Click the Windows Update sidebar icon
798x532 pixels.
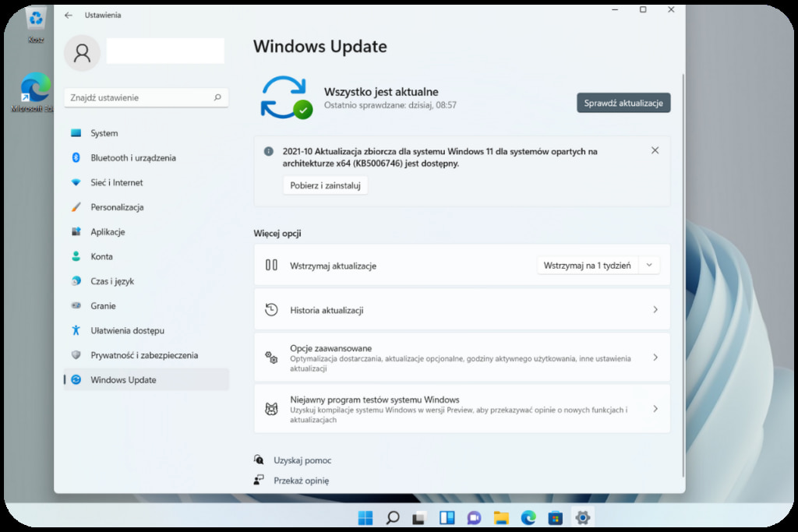[x=76, y=379]
